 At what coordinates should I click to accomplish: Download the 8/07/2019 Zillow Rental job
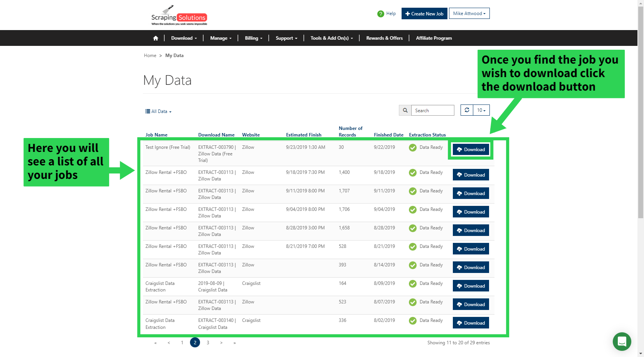point(471,305)
